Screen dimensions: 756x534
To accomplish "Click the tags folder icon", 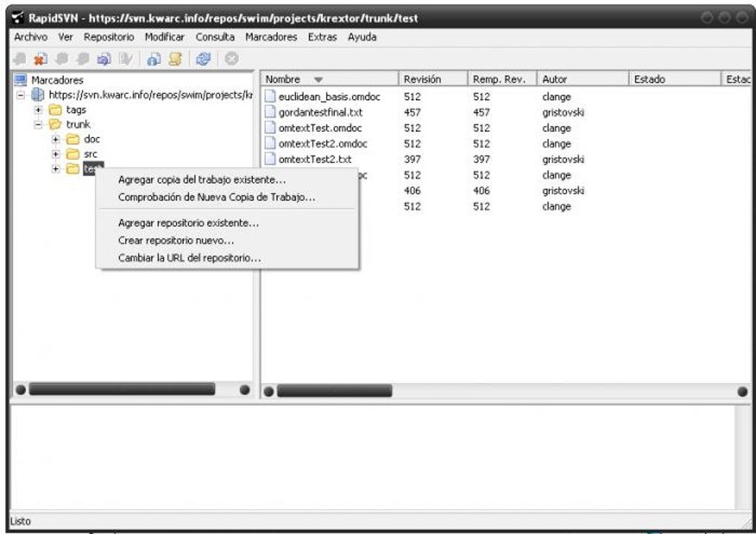I will click(56, 110).
